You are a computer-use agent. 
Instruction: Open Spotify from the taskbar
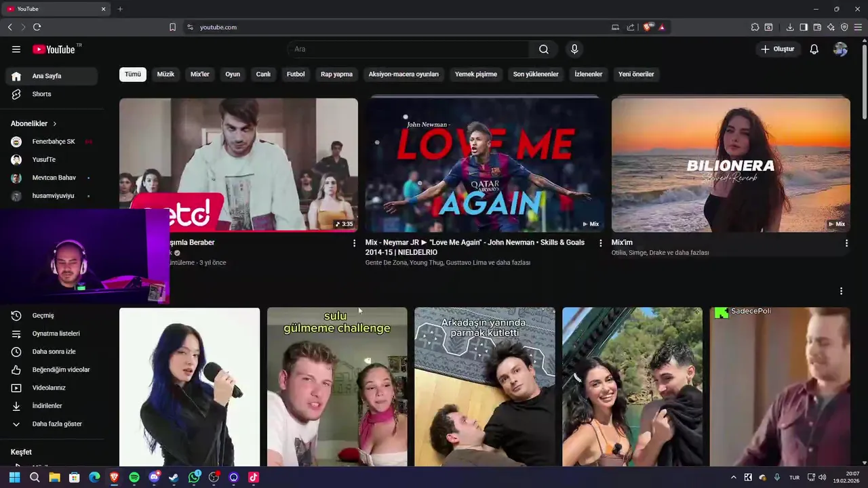[134, 477]
